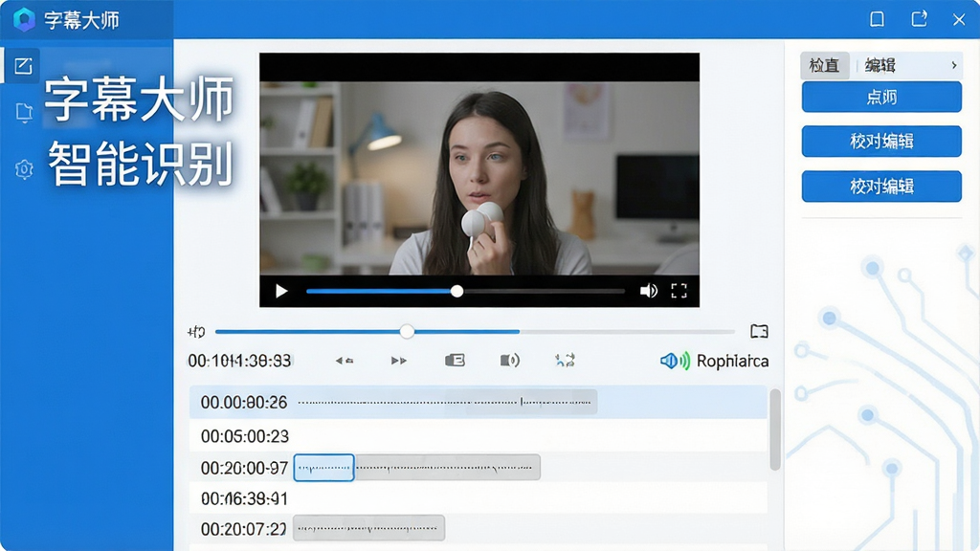
Task: Click the video player progress slider knob
Action: point(457,291)
